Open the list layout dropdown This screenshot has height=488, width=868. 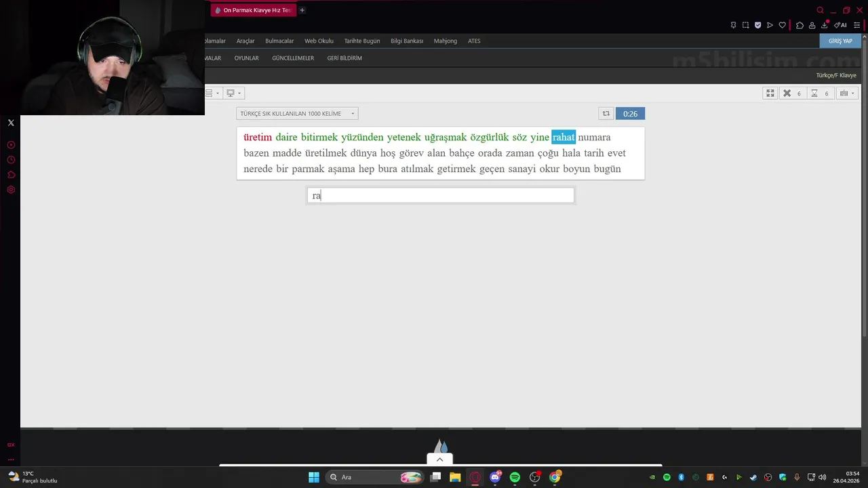212,93
